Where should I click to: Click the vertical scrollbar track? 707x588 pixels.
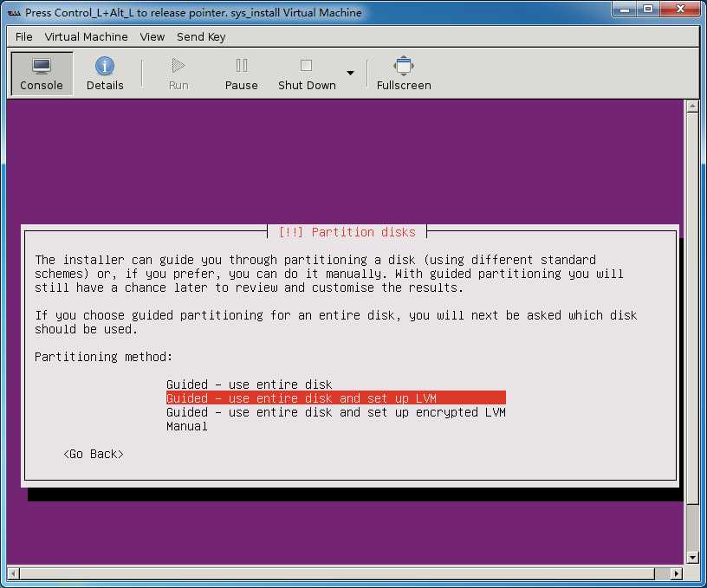click(692, 528)
